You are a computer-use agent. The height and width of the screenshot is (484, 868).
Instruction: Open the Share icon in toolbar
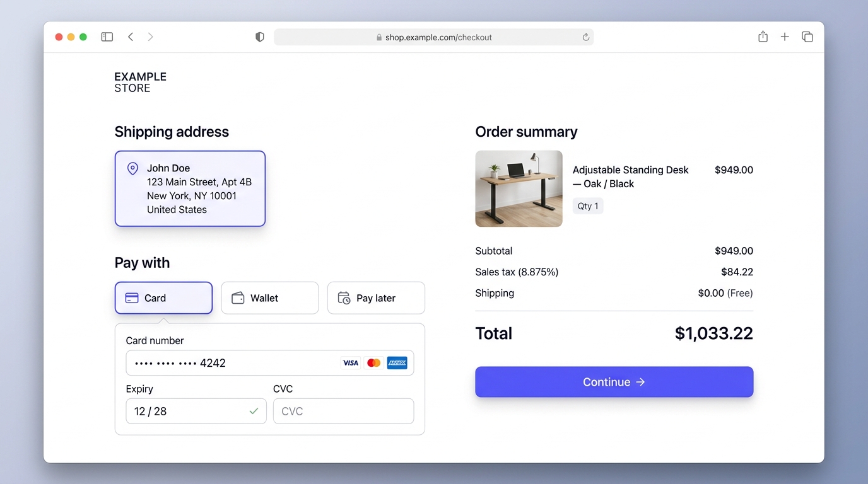click(x=763, y=37)
